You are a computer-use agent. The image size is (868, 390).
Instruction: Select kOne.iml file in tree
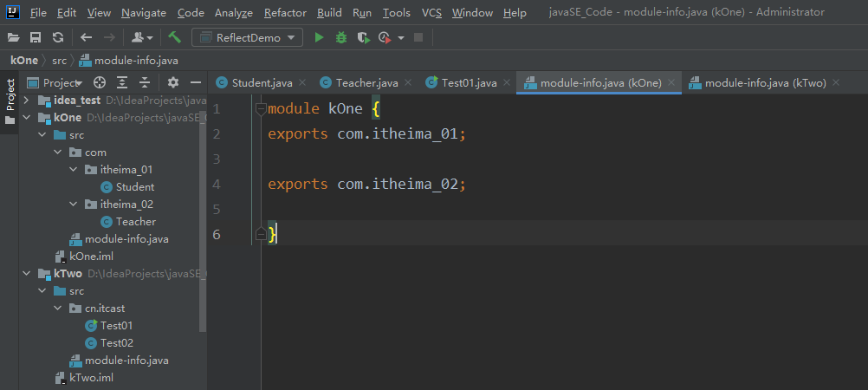point(91,257)
